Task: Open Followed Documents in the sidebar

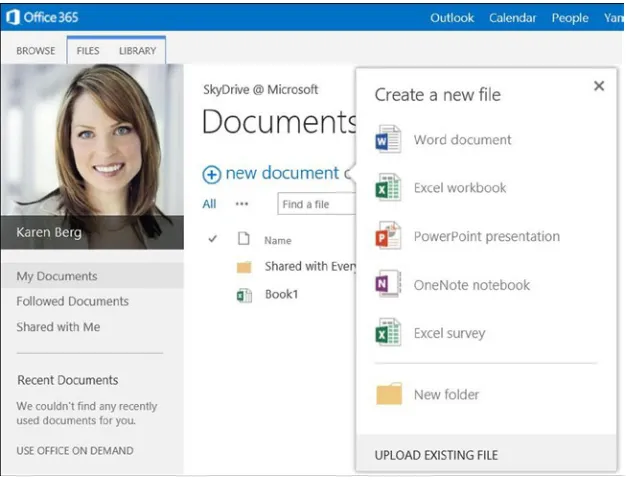Action: point(72,301)
